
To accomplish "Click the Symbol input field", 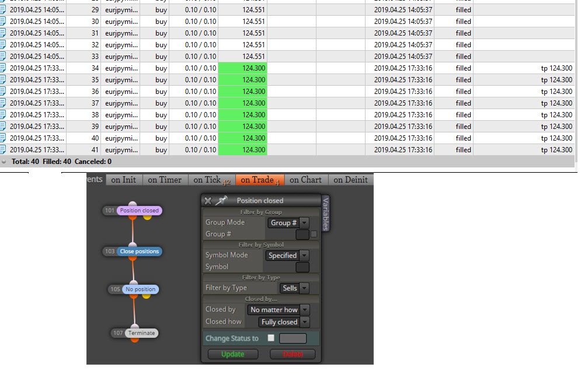I will (302, 267).
